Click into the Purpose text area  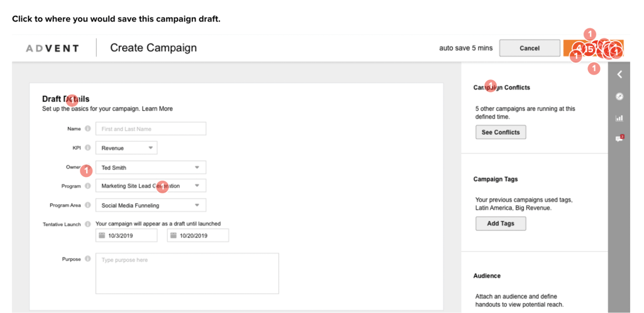point(187,273)
